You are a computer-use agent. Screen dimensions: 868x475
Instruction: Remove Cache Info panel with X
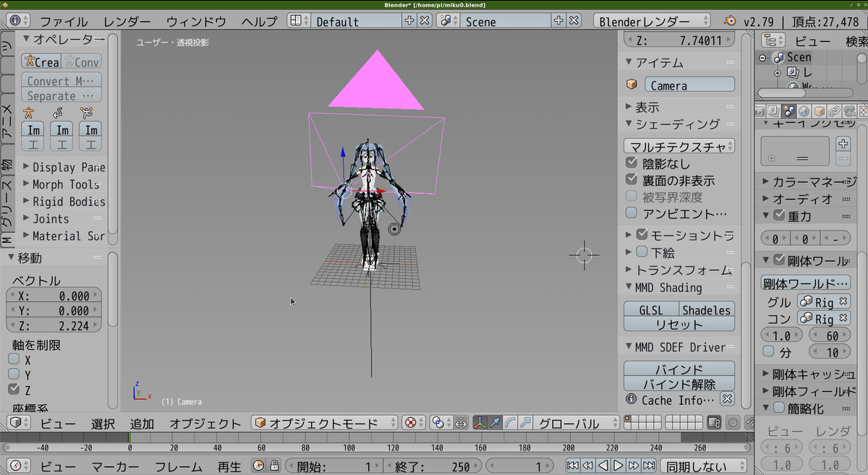click(x=728, y=399)
